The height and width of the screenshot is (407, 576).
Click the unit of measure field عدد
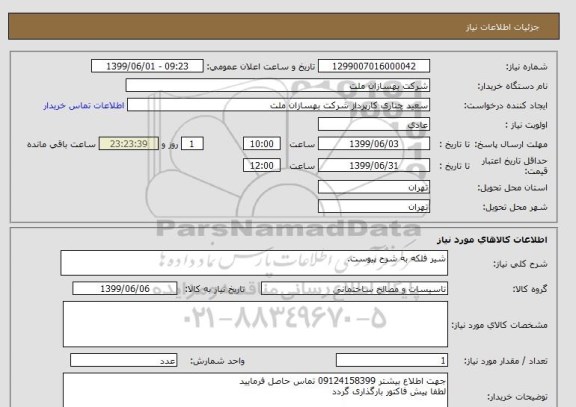(x=123, y=361)
